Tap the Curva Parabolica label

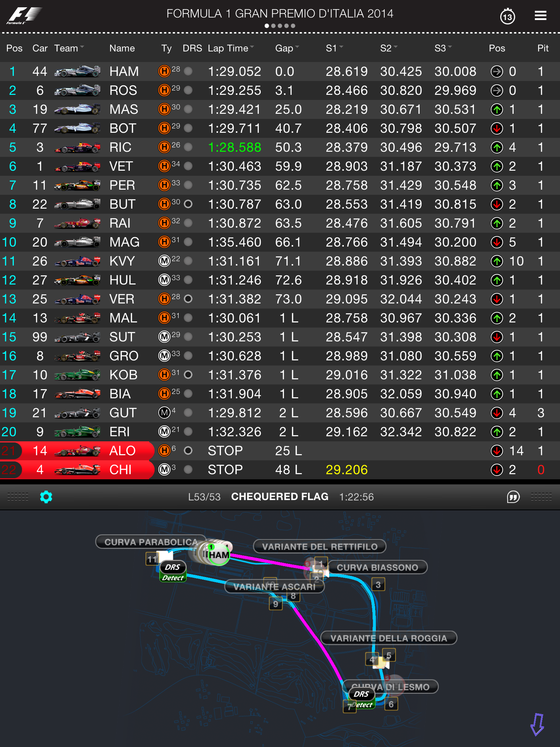coord(151,542)
